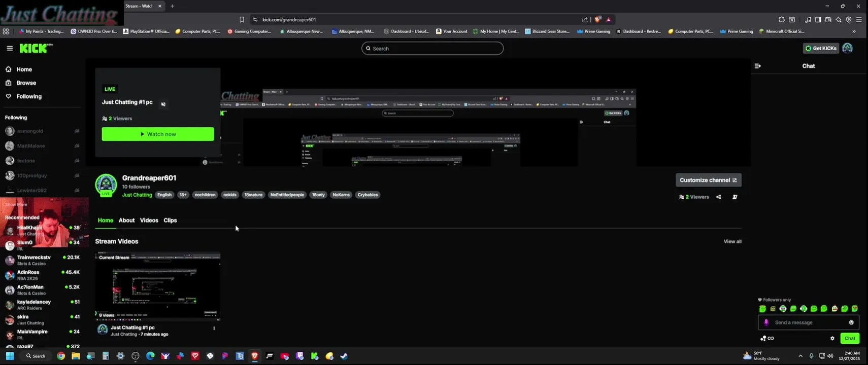
Task: Click the Send a message field
Action: [x=809, y=322]
